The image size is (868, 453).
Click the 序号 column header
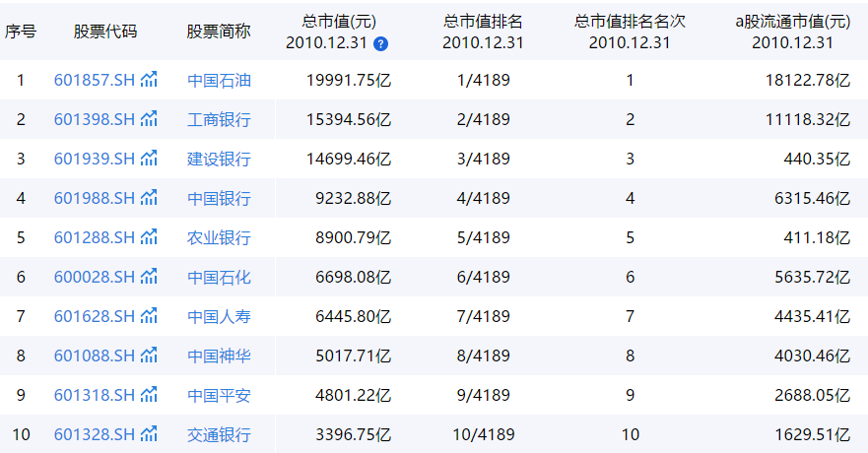click(x=21, y=32)
